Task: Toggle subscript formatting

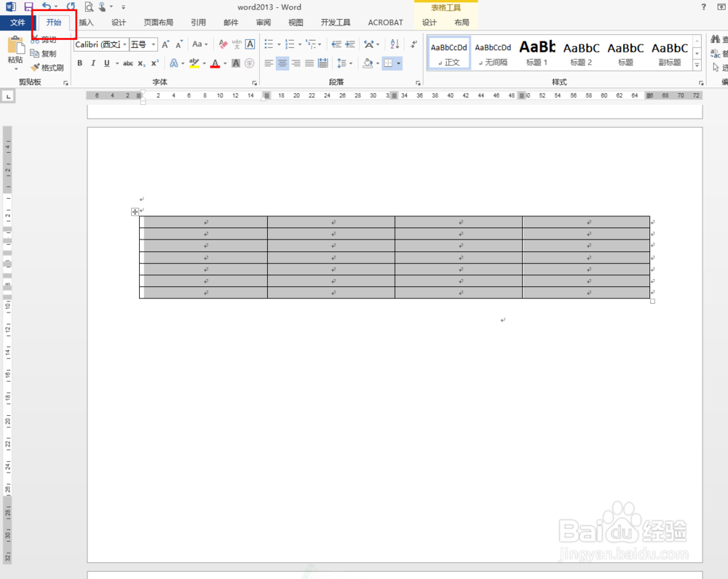Action: click(142, 63)
